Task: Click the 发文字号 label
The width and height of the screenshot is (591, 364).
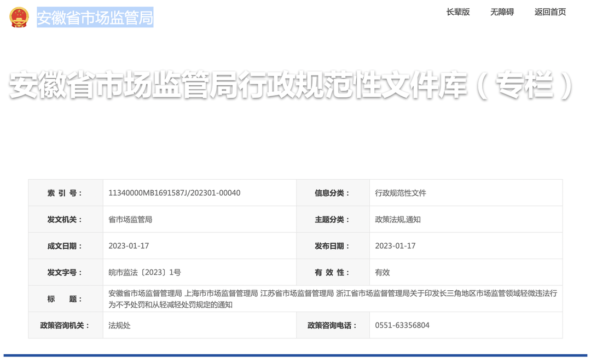Action: [x=65, y=272]
